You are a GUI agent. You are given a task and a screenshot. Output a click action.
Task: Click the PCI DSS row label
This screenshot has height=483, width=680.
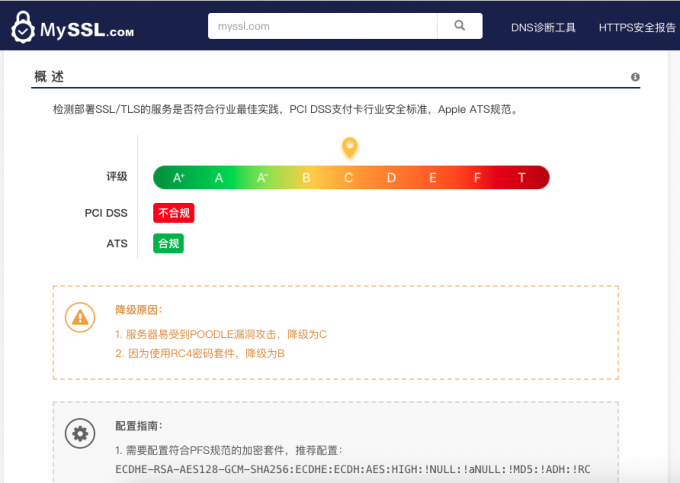[x=106, y=213]
